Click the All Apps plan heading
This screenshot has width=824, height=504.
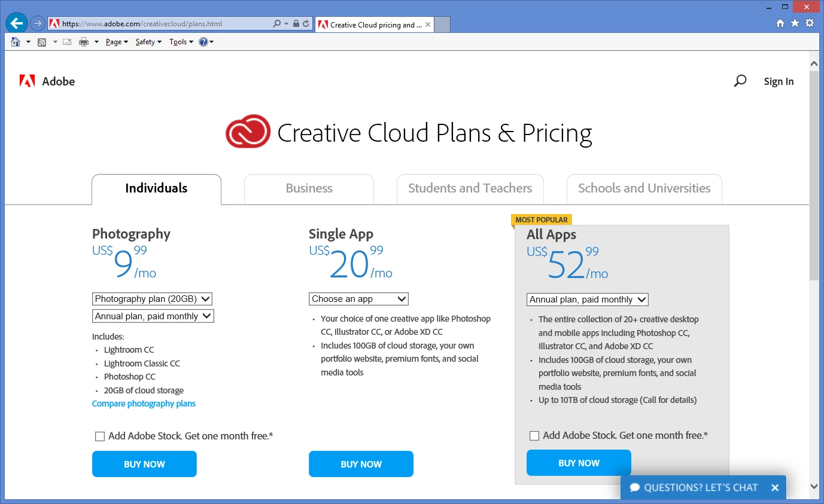point(551,234)
